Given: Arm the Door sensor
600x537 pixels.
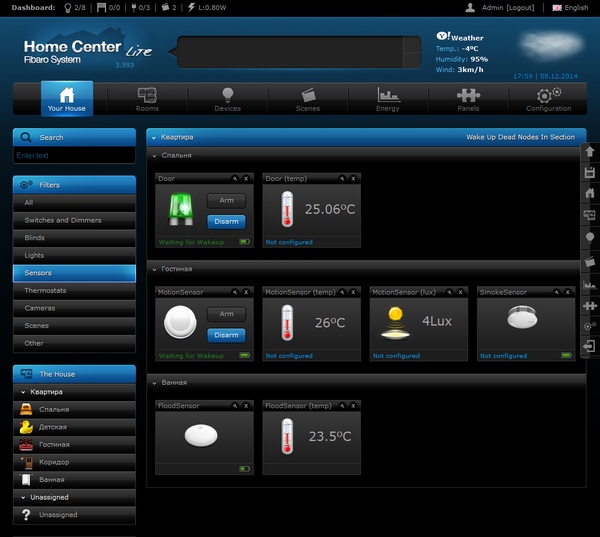Looking at the screenshot, I should coord(226,200).
